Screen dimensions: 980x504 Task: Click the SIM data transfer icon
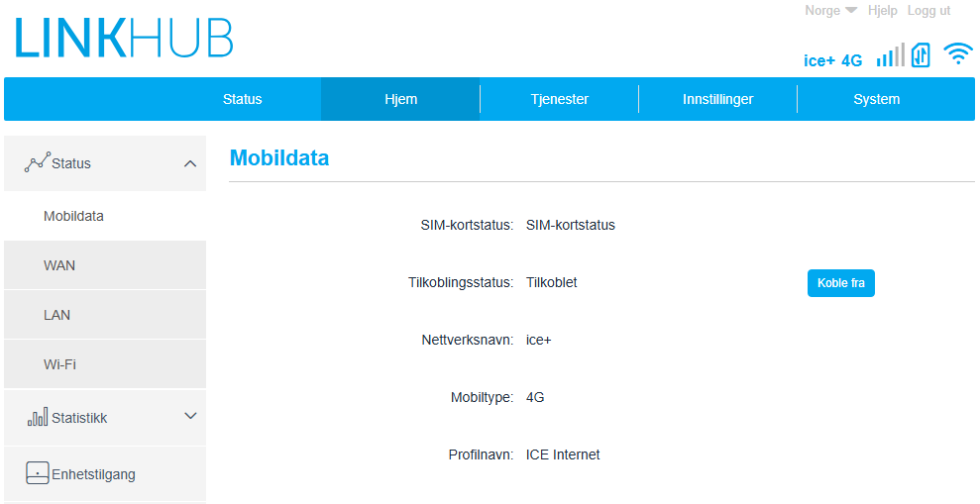tap(921, 55)
